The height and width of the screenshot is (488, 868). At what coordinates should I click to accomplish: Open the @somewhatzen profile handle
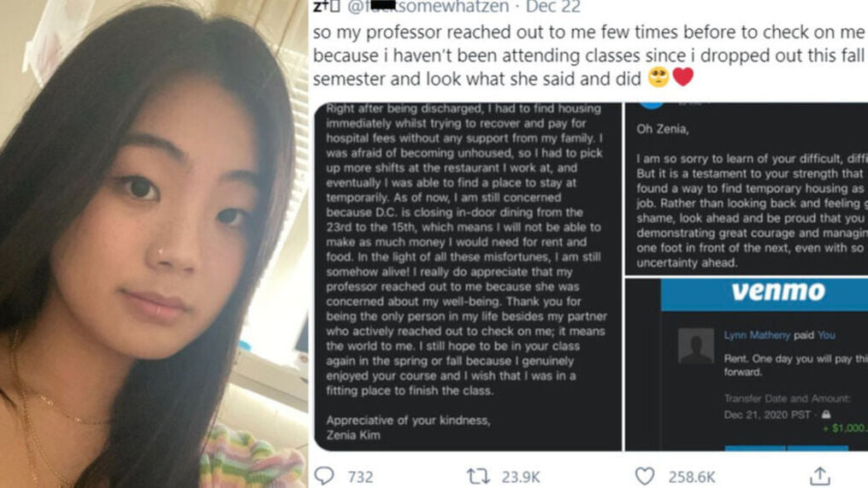[x=428, y=7]
